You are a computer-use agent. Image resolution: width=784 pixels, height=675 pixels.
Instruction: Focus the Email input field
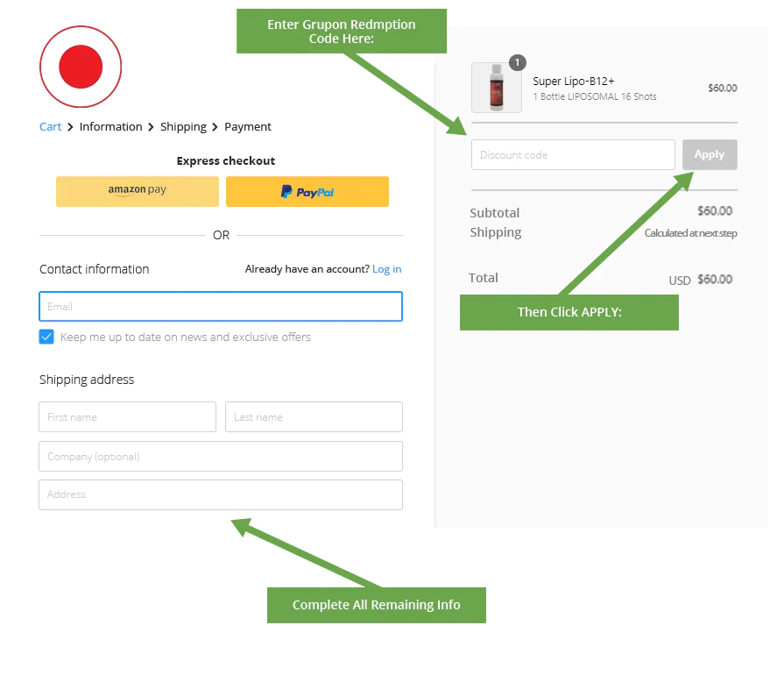pos(221,307)
